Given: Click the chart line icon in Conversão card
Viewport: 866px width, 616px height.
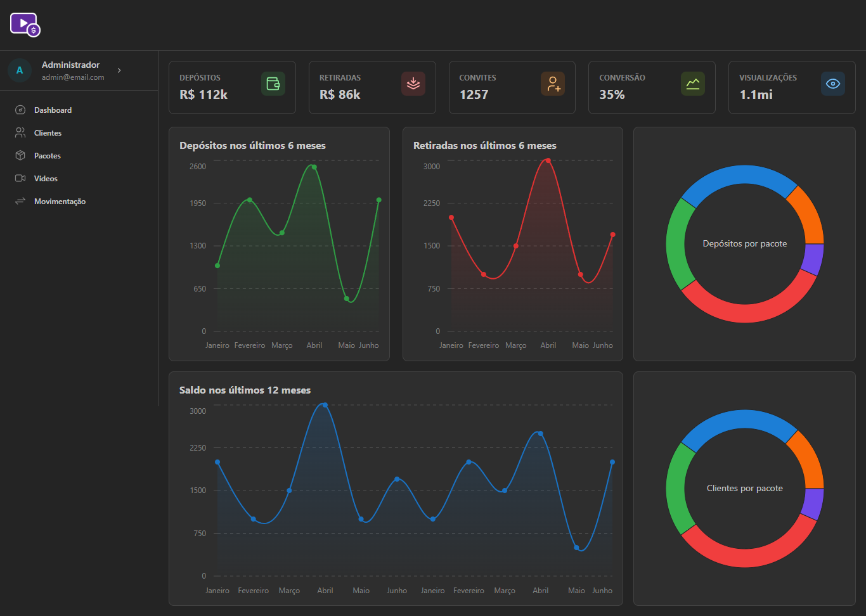Looking at the screenshot, I should [x=693, y=84].
